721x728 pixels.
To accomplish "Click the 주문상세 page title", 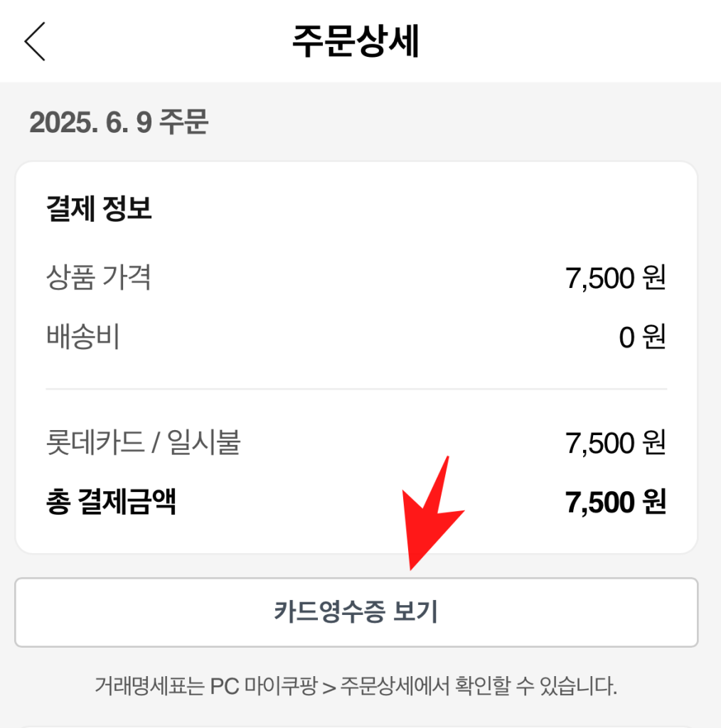I will (356, 43).
